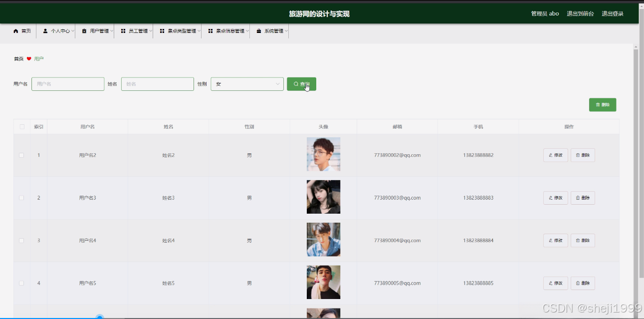Click 修改 button for 用户名2
This screenshot has width=644, height=319.
(x=556, y=155)
